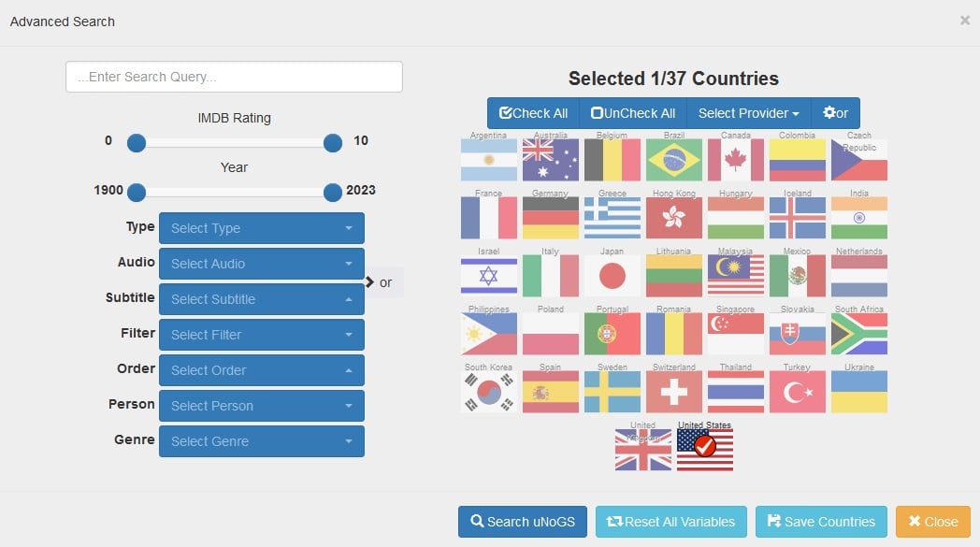Select the Netherlands flag
The height and width of the screenshot is (547, 980).
click(859, 277)
